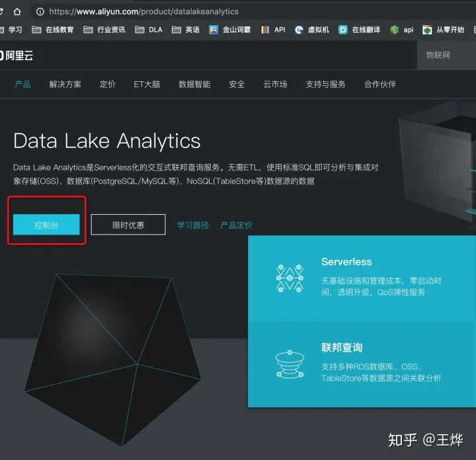Viewport: 476px width, 460px height.
Task: Open the 行业资讯 bookmarks folder
Action: tap(104, 30)
